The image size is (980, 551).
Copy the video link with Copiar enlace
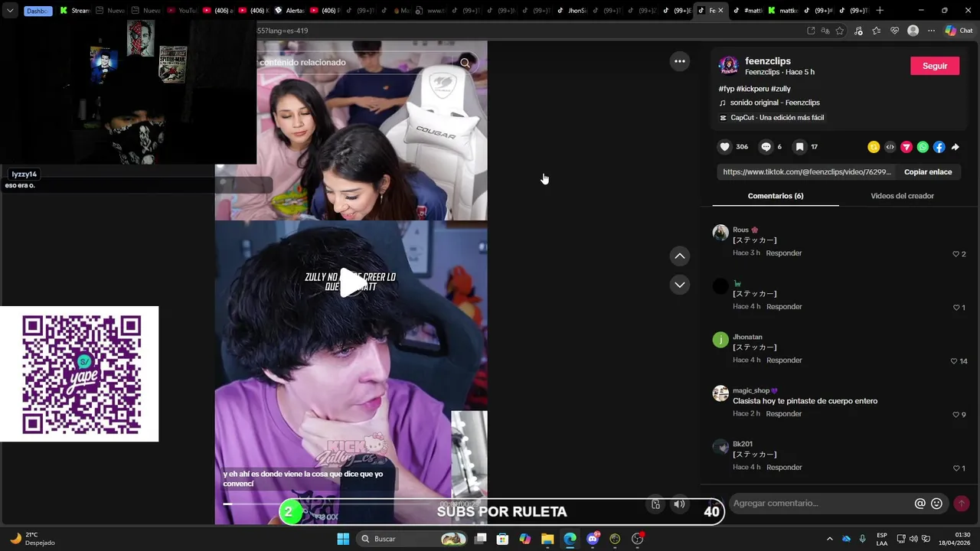click(x=928, y=172)
